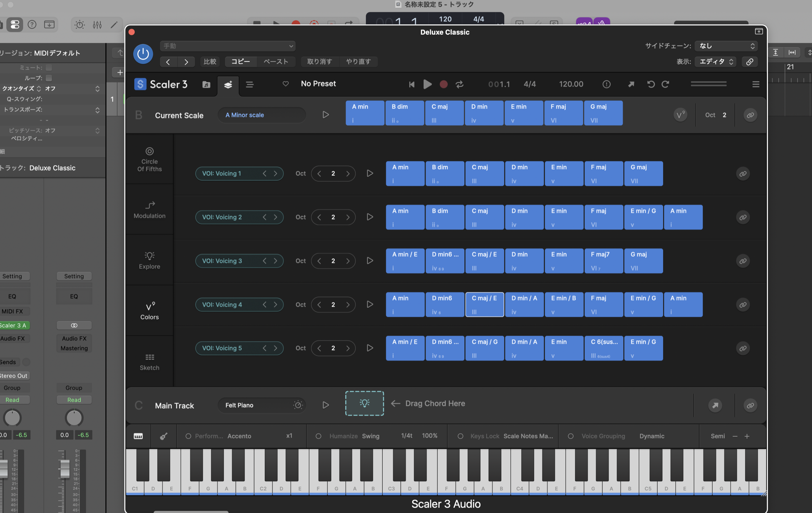This screenshot has height=513, width=812.
Task: Click the lightbulb chord suggestion slot
Action: coord(365,403)
